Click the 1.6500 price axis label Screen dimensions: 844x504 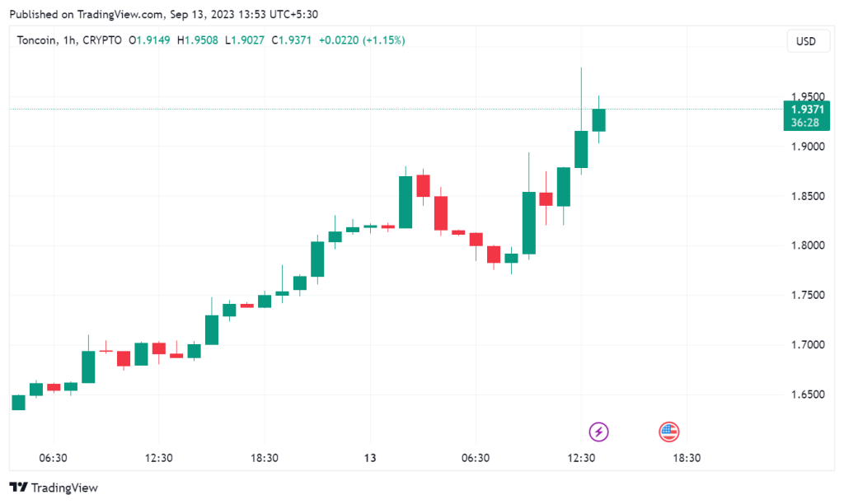click(x=809, y=394)
